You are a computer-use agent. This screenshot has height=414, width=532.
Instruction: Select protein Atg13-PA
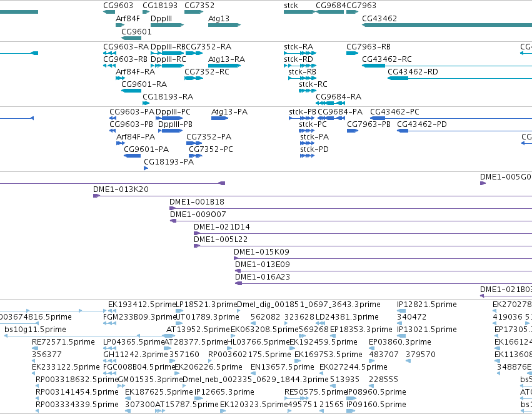coord(219,118)
